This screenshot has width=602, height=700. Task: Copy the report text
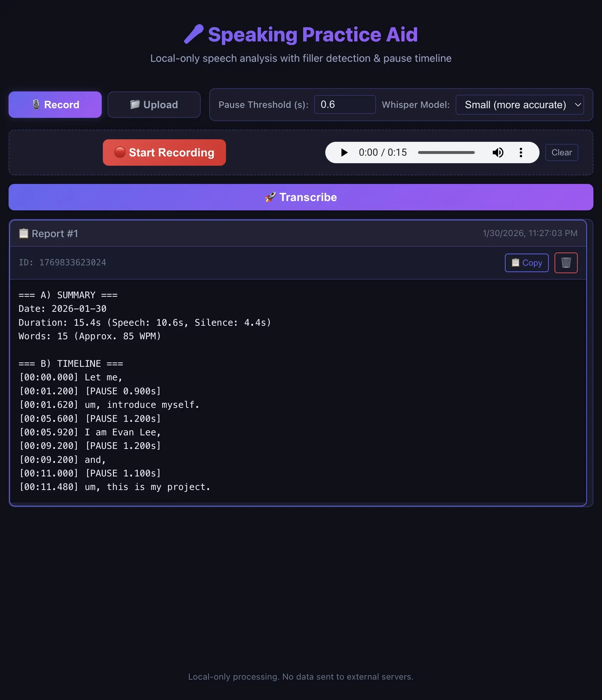pos(526,263)
